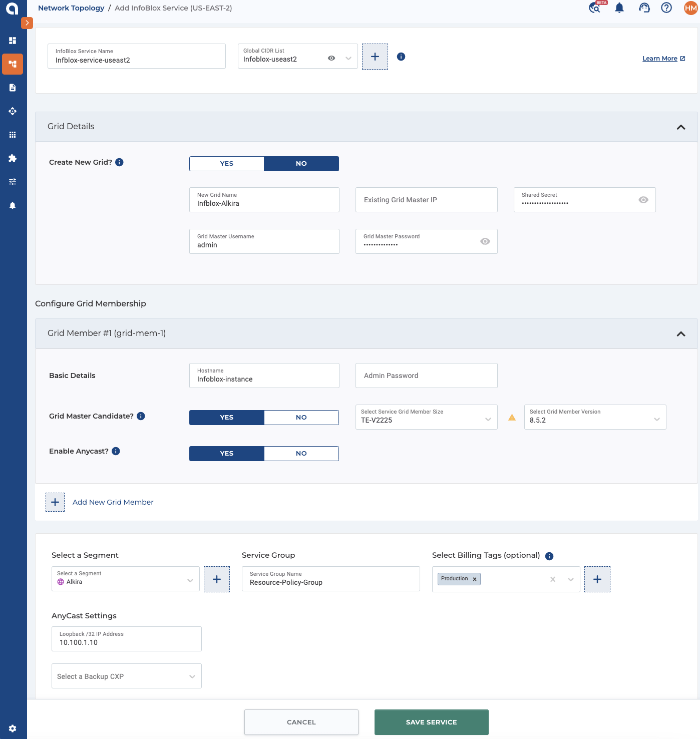700x739 pixels.
Task: Click the Alkira logo icon
Action: pos(12,8)
